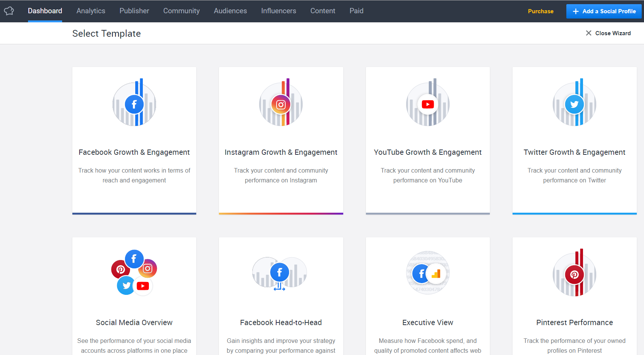This screenshot has height=355, width=644.
Task: Open the Dashboard tab
Action: pyautogui.click(x=45, y=11)
